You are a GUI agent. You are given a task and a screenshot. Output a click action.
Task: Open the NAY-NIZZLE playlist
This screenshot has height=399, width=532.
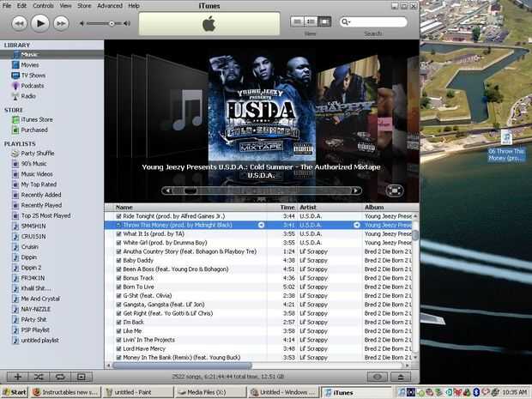(x=36, y=309)
